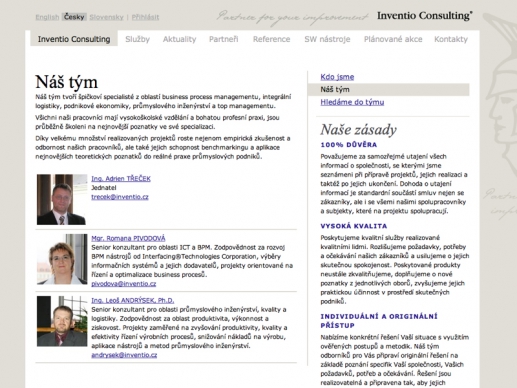
Task: Open Ing. Adrien TŘEČEK profile link
Action: 121,178
